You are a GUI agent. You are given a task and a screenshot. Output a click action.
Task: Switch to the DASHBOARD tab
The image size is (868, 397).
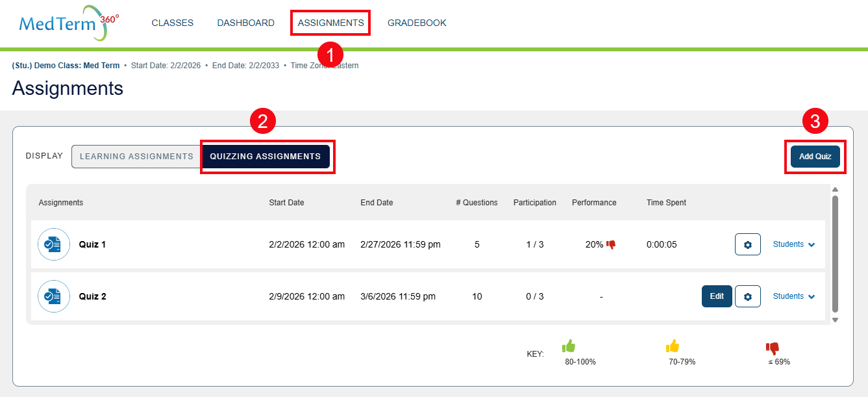coord(245,22)
